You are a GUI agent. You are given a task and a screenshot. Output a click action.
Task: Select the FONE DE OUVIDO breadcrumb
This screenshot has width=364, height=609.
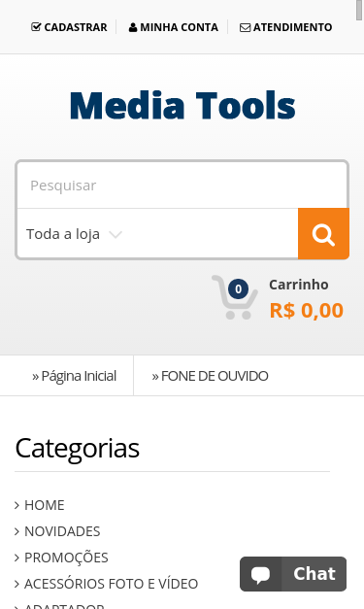[x=210, y=376]
